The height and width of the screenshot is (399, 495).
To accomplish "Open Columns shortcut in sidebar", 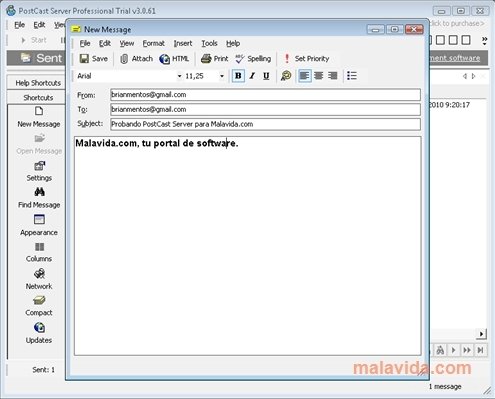I will click(39, 253).
